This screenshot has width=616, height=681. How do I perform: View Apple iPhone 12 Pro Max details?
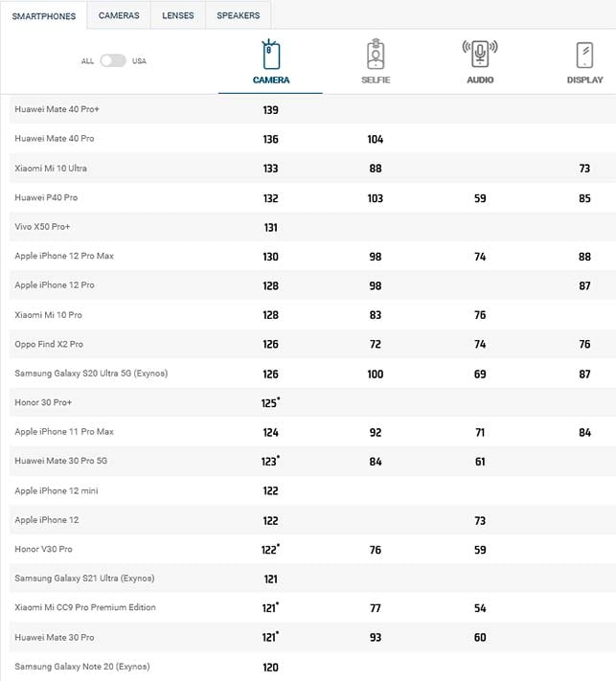(64, 256)
